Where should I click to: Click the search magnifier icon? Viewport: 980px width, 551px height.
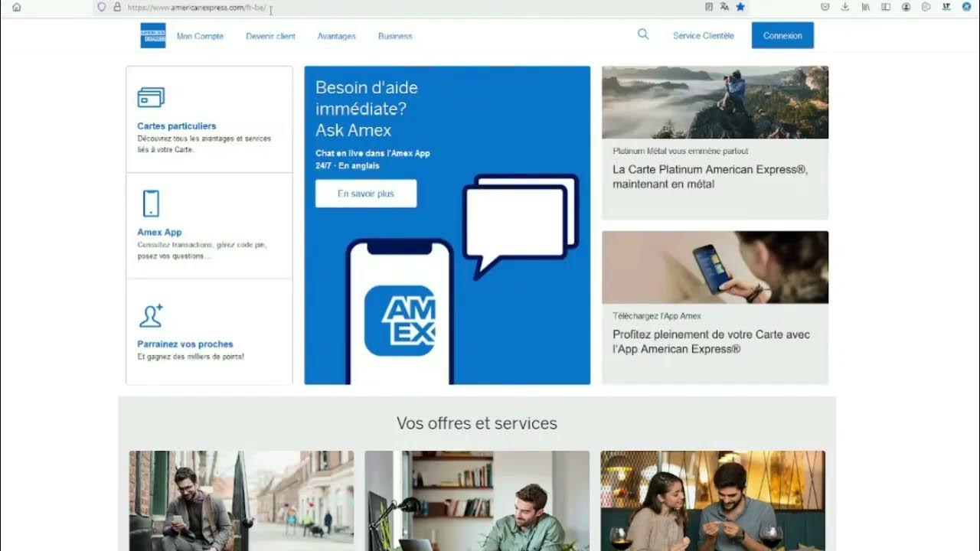tap(643, 34)
